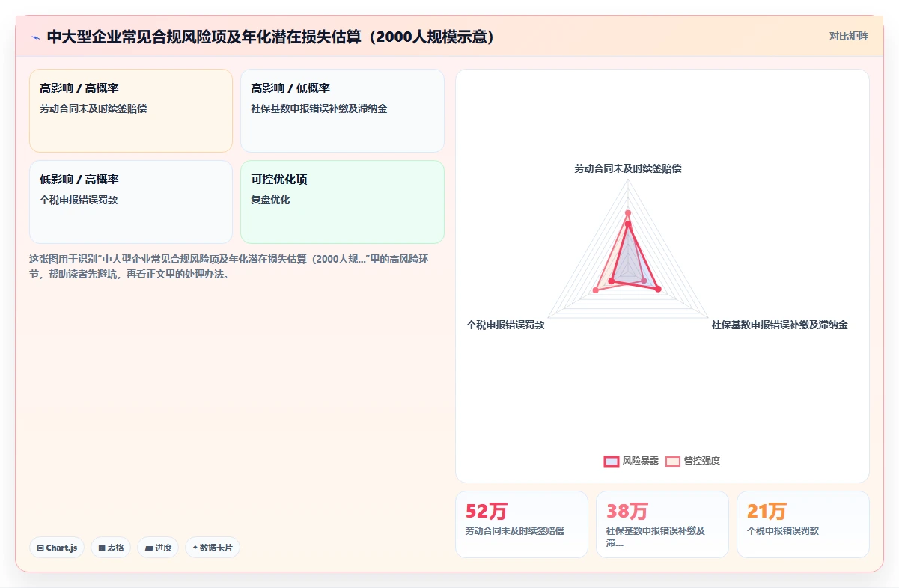The image size is (899, 588).
Task: Click the radar axis label 劳动合同未及时续签赔偿
Action: coord(628,168)
